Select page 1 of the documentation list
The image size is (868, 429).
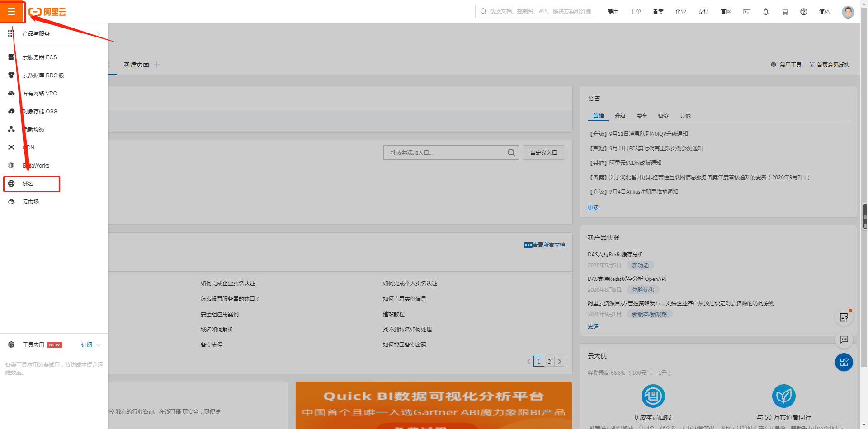[x=539, y=362]
